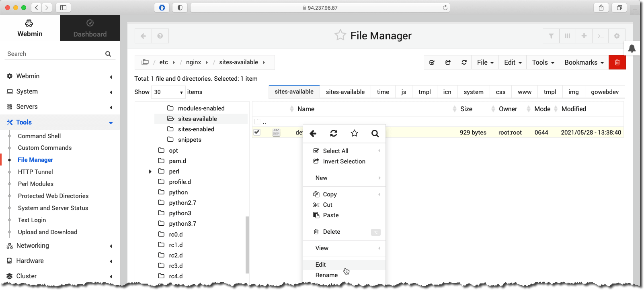644x300 pixels.
Task: Switch to the time tab
Action: point(383,92)
